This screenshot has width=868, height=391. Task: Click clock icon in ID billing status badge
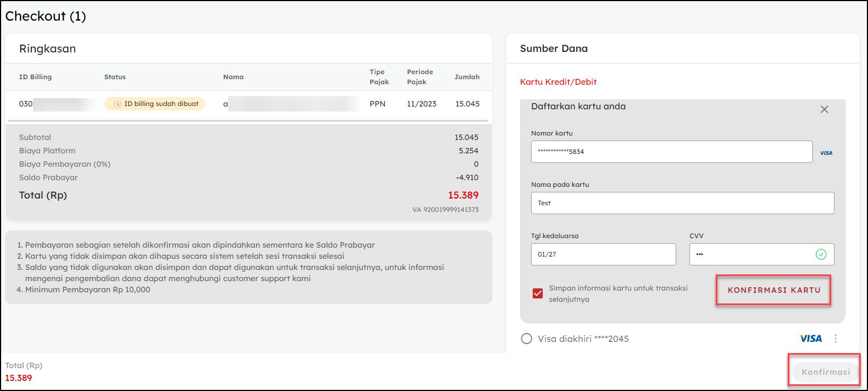coord(117,104)
